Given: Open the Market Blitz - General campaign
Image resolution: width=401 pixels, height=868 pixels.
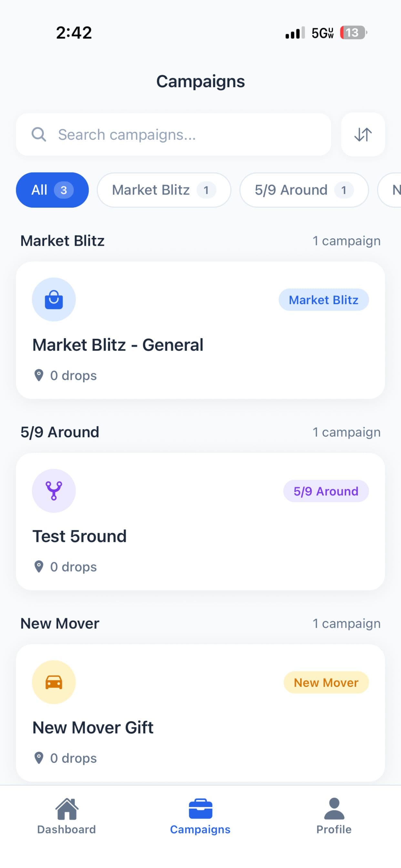Looking at the screenshot, I should click(x=200, y=328).
